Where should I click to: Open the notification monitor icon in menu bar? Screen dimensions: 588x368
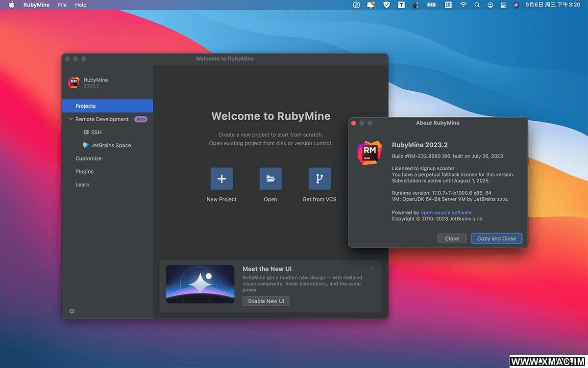coord(371,5)
